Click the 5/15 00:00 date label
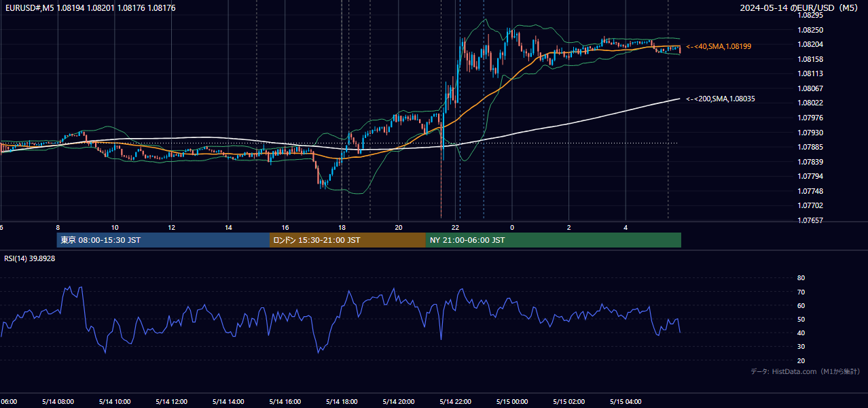The height and width of the screenshot is (408, 868). tap(512, 401)
